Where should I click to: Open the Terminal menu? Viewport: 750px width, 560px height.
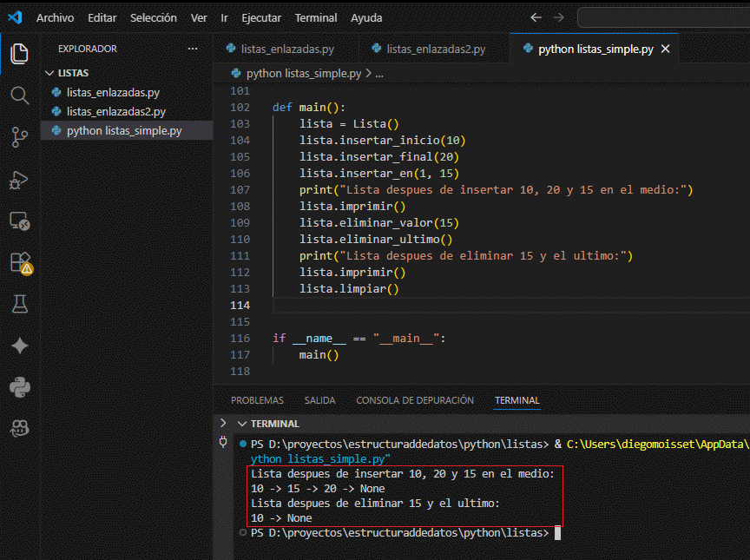click(316, 17)
